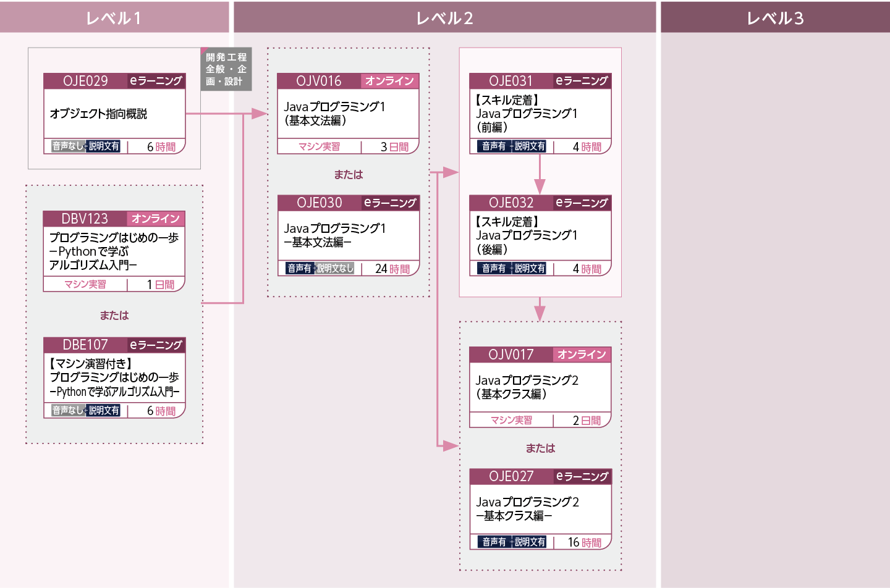Click the 6時間 duration of DBE107
The height and width of the screenshot is (588, 890).
(161, 411)
